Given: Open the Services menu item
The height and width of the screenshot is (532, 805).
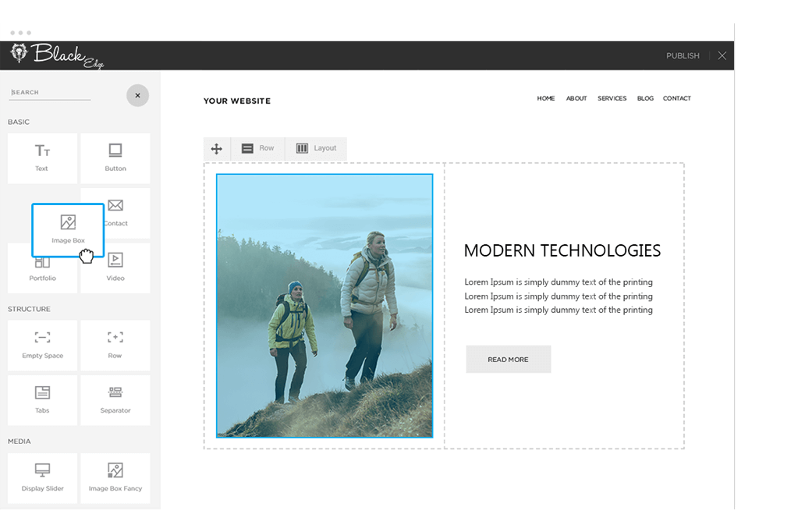Looking at the screenshot, I should click(x=612, y=98).
